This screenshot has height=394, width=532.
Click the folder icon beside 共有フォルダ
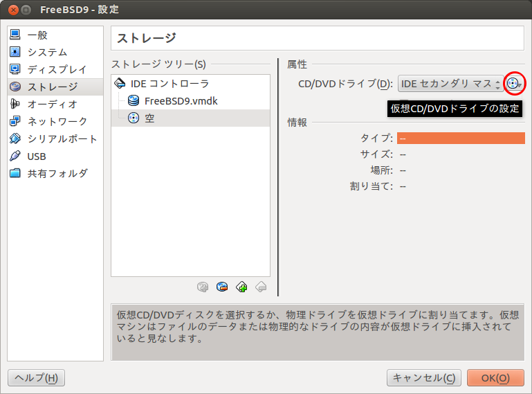click(x=15, y=173)
